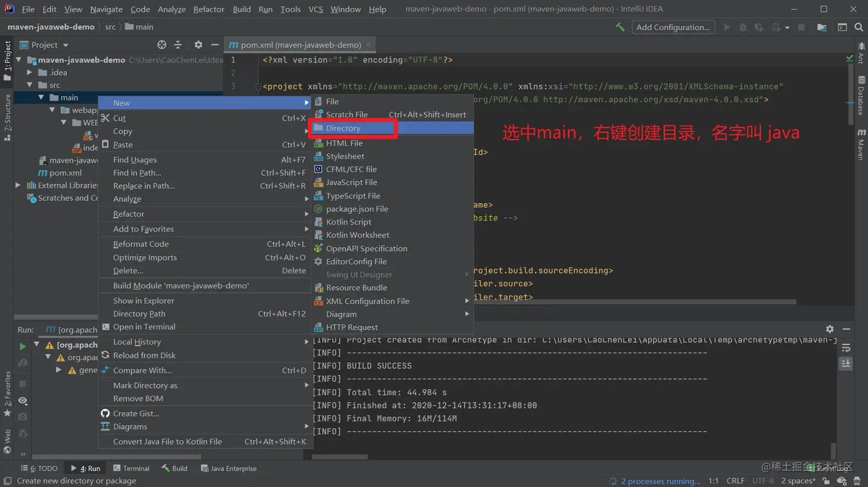The height and width of the screenshot is (487, 868).
Task: Open the Navigate menu in menu bar
Action: coord(106,9)
